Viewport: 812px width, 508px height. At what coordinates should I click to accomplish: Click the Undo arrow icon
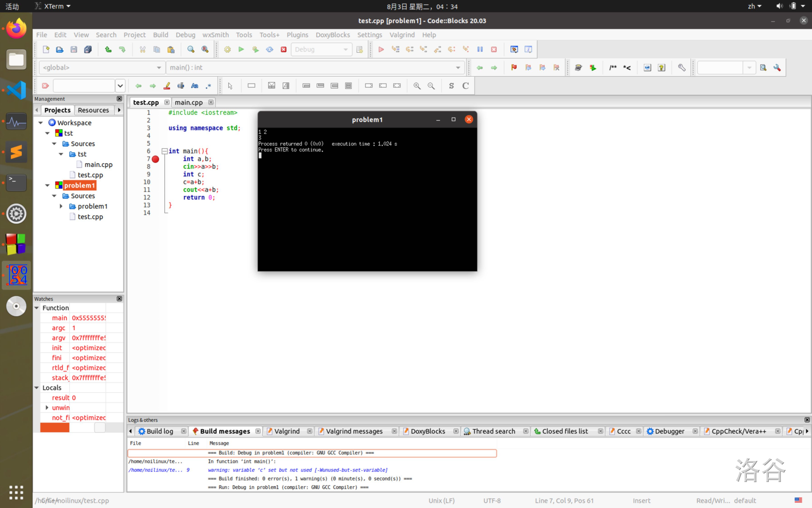pyautogui.click(x=108, y=49)
